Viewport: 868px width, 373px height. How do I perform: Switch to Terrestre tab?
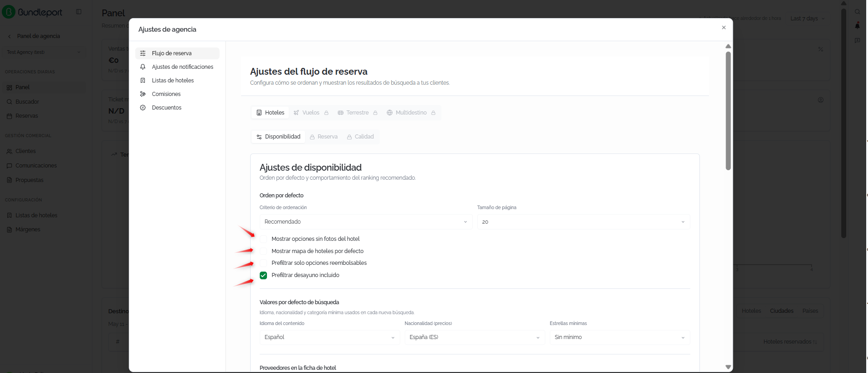[358, 113]
